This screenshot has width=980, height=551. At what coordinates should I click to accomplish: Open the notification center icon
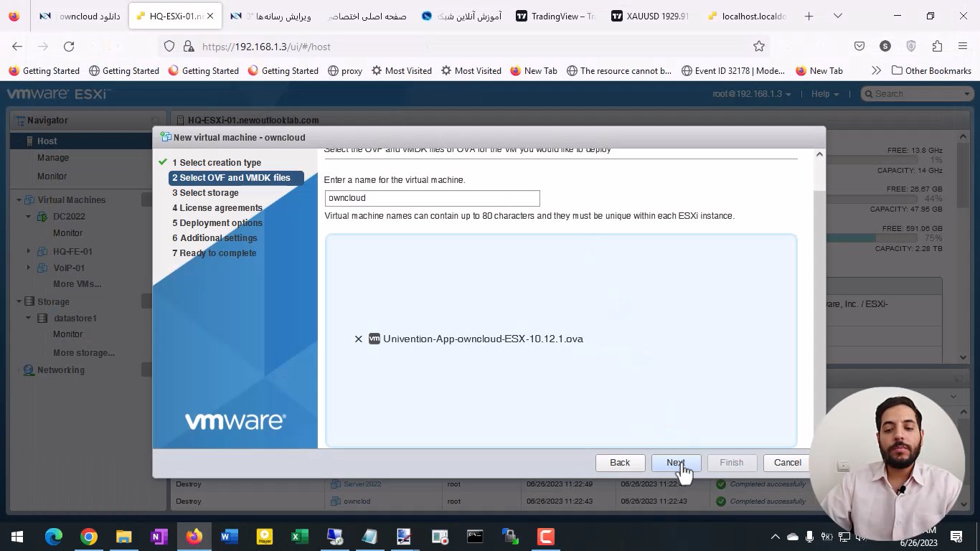click(956, 536)
